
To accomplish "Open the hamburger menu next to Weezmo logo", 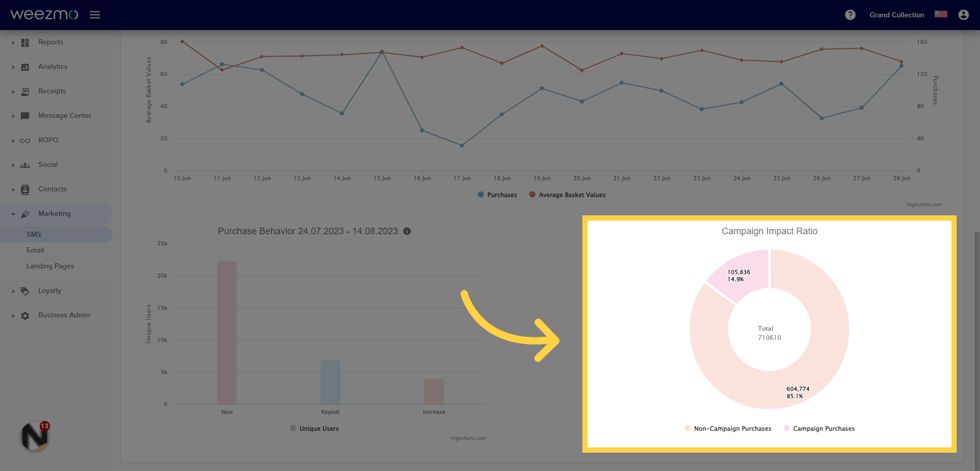I will pos(95,15).
